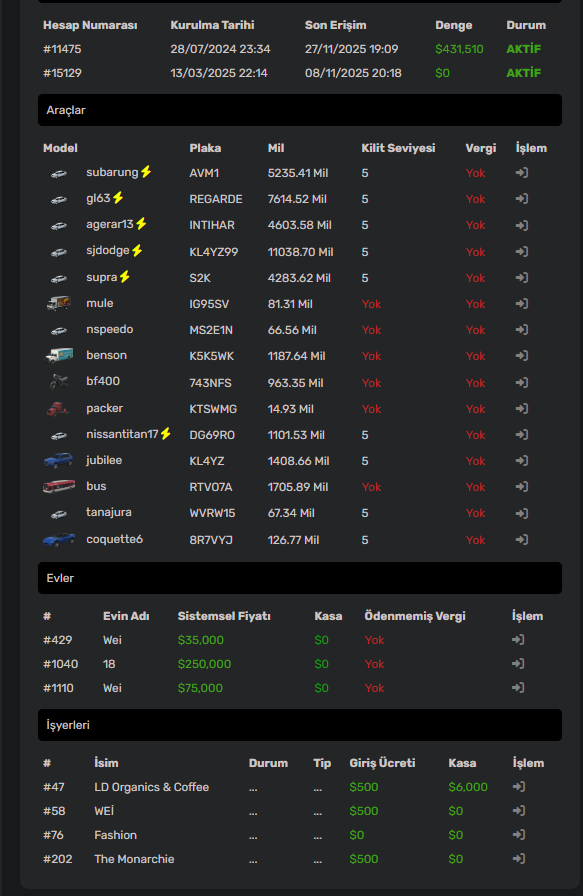Open action icon for house #1040
Screen dimensions: 583x896
point(518,663)
